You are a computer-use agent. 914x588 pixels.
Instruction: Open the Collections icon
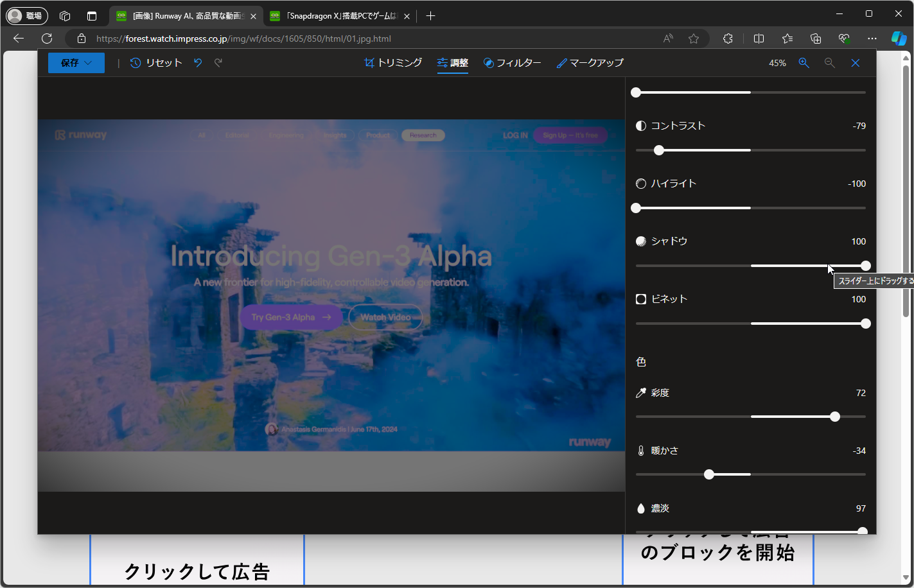click(816, 39)
